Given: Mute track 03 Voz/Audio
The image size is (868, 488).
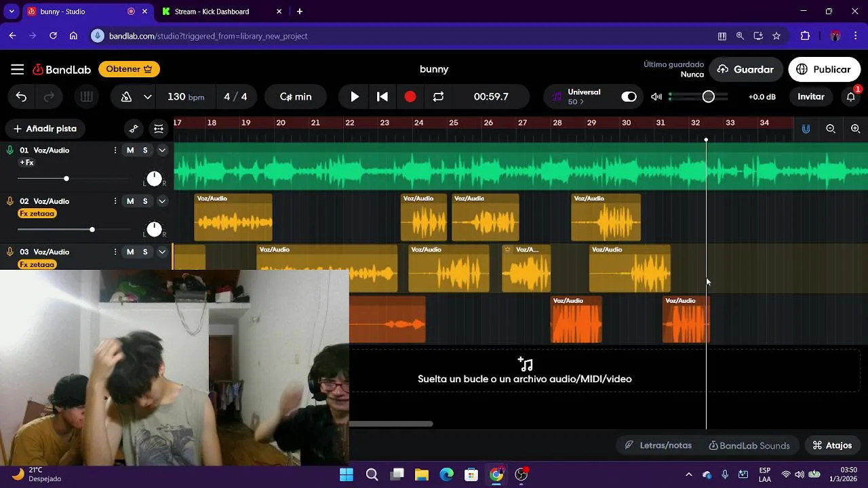Looking at the screenshot, I should coord(130,252).
